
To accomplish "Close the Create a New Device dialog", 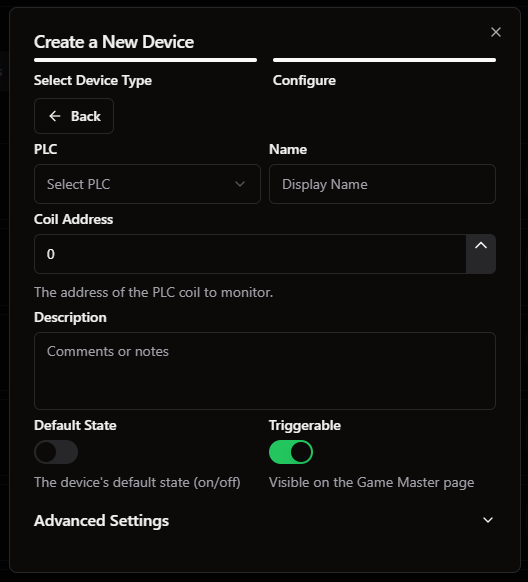I will coord(496,32).
